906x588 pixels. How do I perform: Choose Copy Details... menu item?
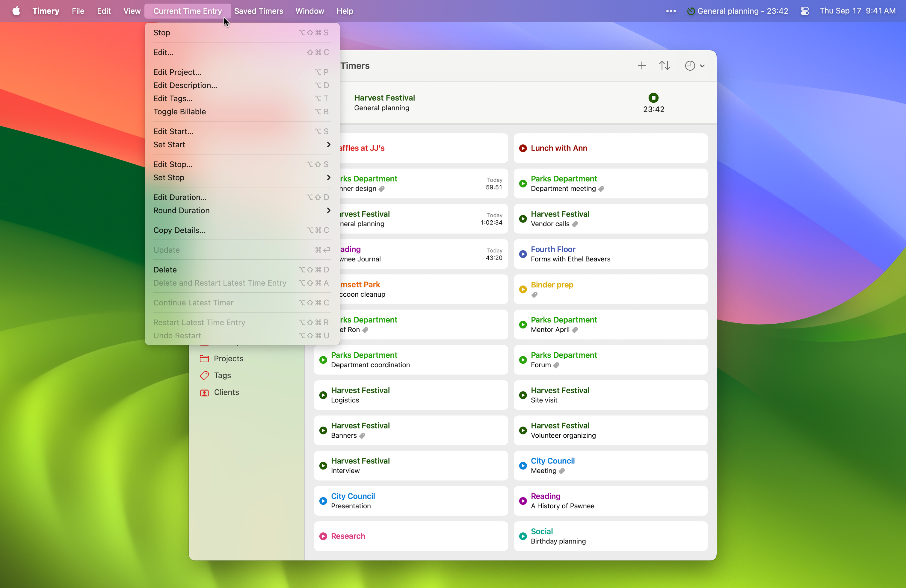[242, 231]
